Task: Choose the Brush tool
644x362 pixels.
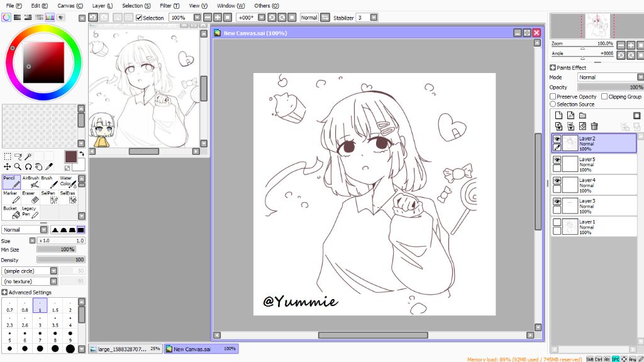Action: (49, 182)
